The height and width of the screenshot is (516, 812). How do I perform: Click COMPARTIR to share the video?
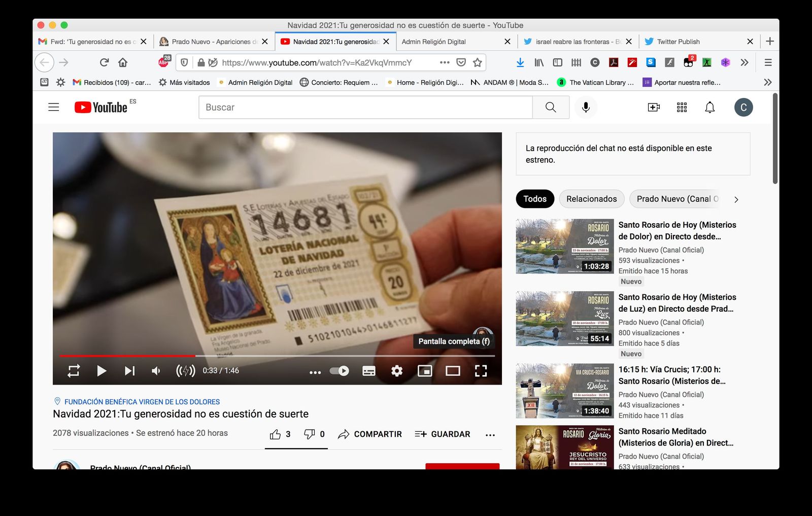click(370, 434)
